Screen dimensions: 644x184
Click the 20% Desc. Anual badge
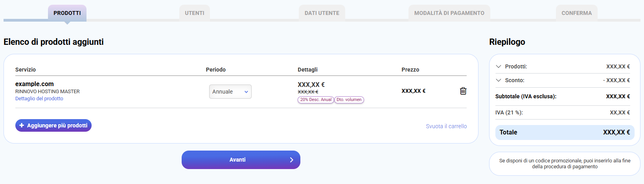(x=316, y=100)
